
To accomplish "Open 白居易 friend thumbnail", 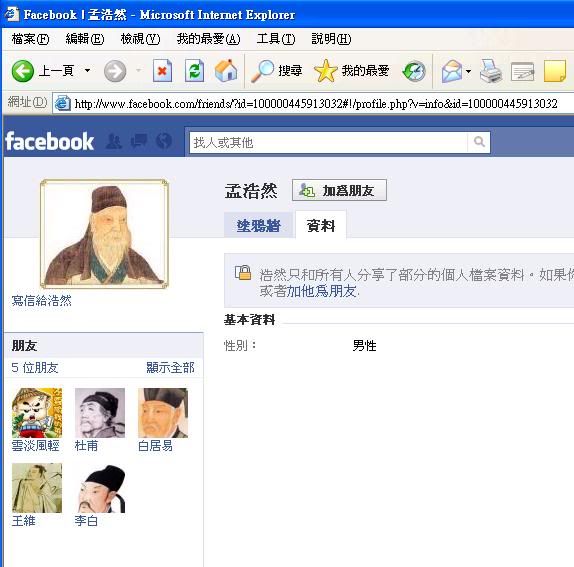I will (163, 413).
